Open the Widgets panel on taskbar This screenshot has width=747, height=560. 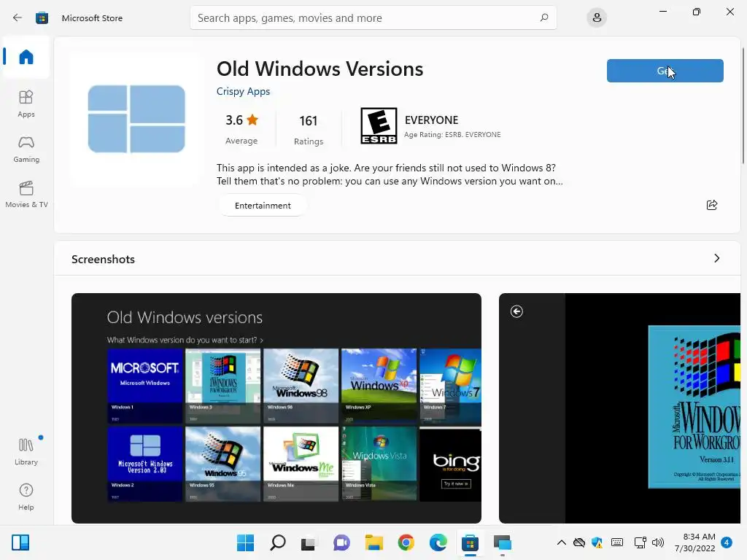click(20, 542)
